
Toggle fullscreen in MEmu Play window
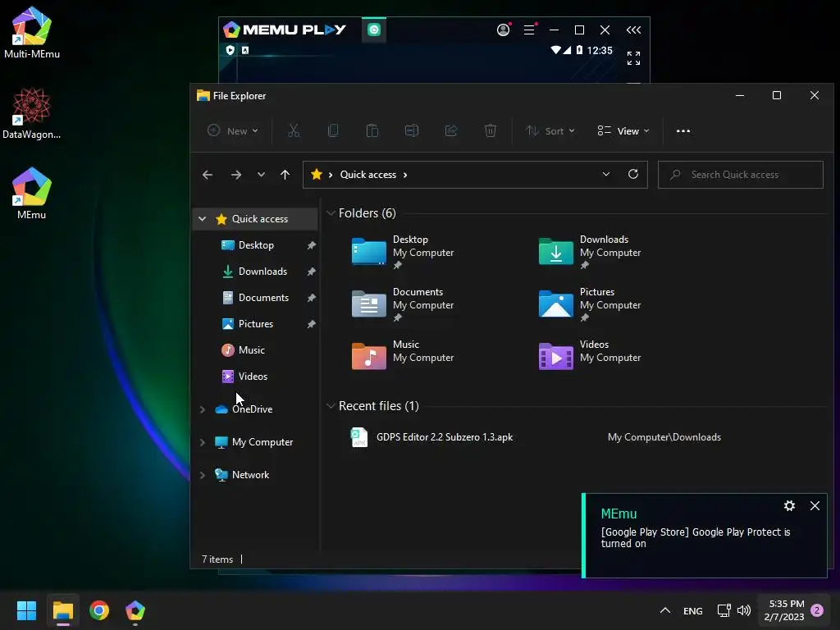[x=634, y=58]
